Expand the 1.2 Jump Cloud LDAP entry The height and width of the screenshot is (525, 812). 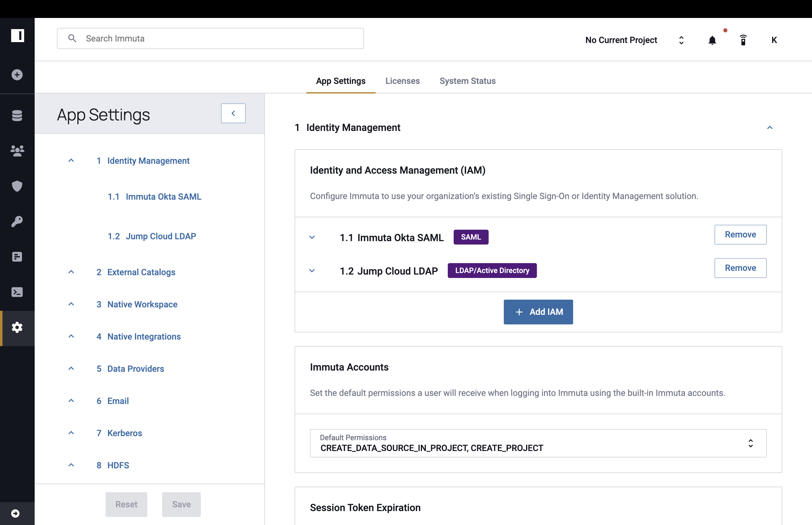pyautogui.click(x=312, y=270)
